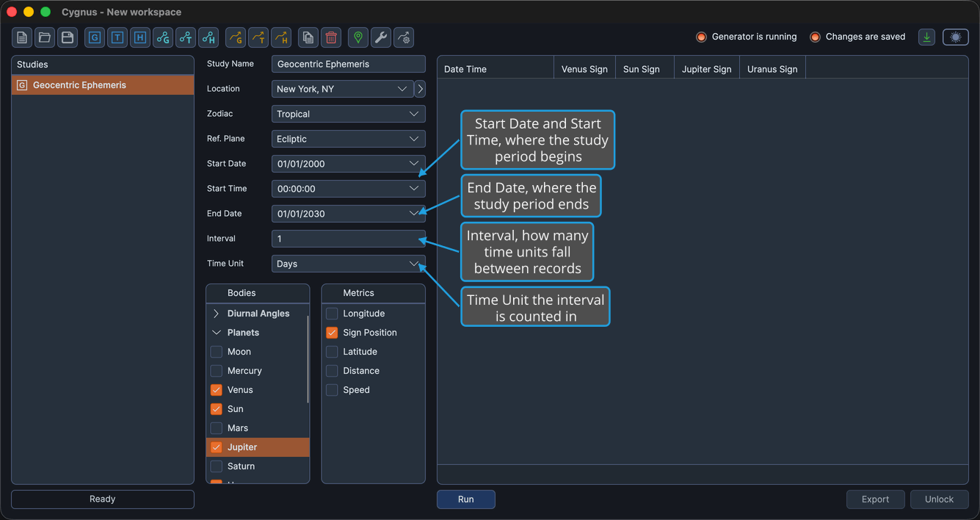Click the Run button
The image size is (980, 520).
click(x=466, y=499)
